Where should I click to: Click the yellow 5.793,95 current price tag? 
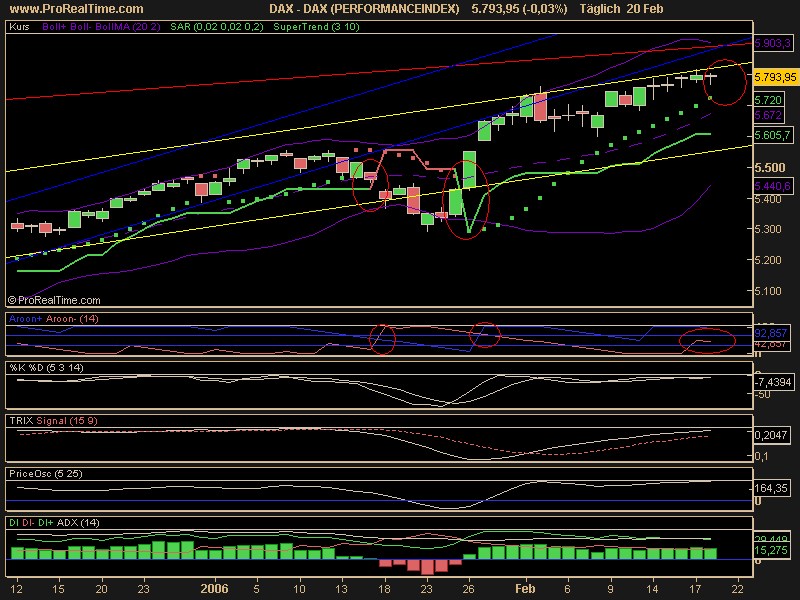point(775,77)
